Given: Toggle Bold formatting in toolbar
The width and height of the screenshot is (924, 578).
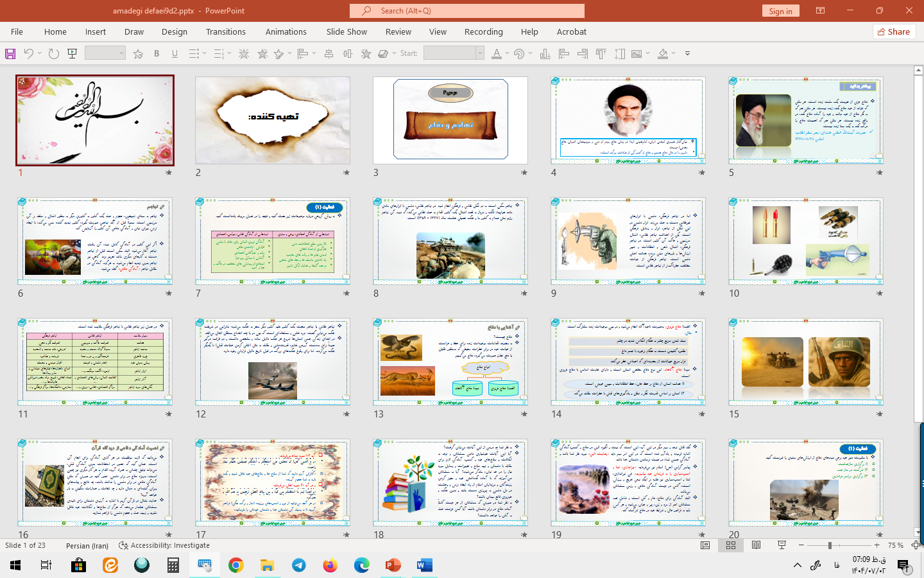Looking at the screenshot, I should pos(157,54).
